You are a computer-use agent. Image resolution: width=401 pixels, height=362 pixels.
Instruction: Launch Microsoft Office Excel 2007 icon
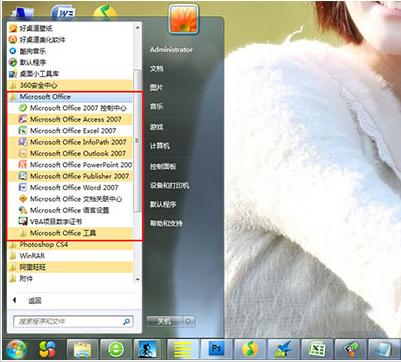23,130
